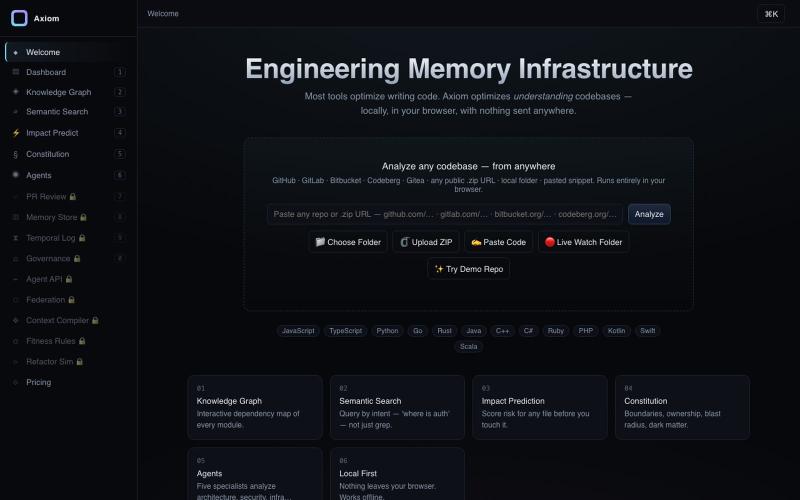Screen dimensions: 800x500
Task: Open the locked PR Review item
Action: (68, 196)
